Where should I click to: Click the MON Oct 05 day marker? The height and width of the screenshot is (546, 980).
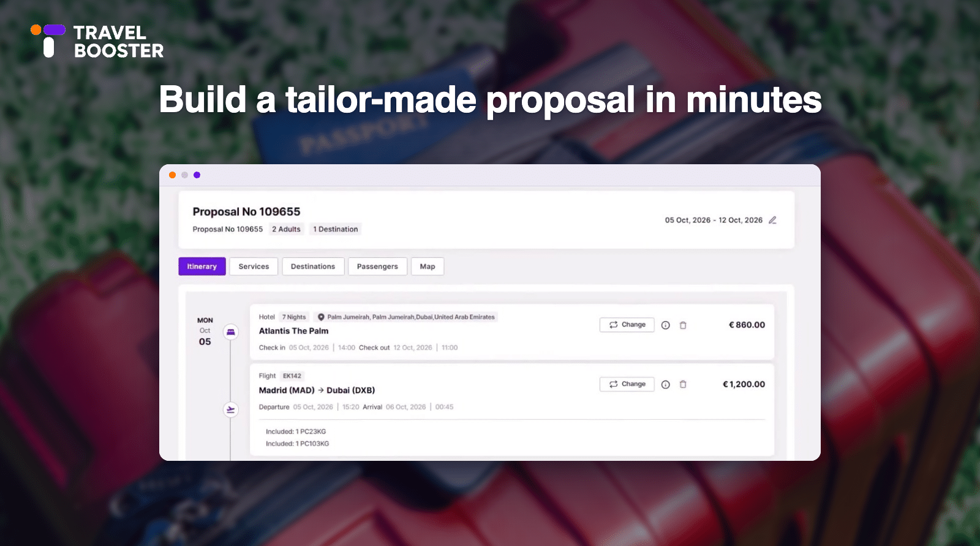[205, 331]
